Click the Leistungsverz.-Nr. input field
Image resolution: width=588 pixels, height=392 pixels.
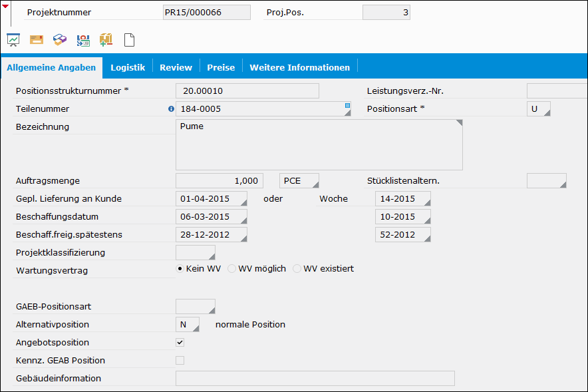coord(557,91)
